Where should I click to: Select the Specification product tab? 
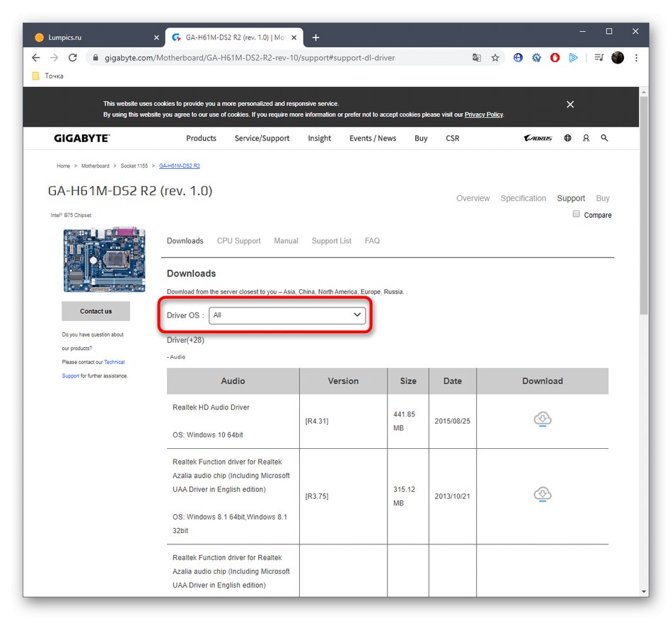[x=523, y=198]
